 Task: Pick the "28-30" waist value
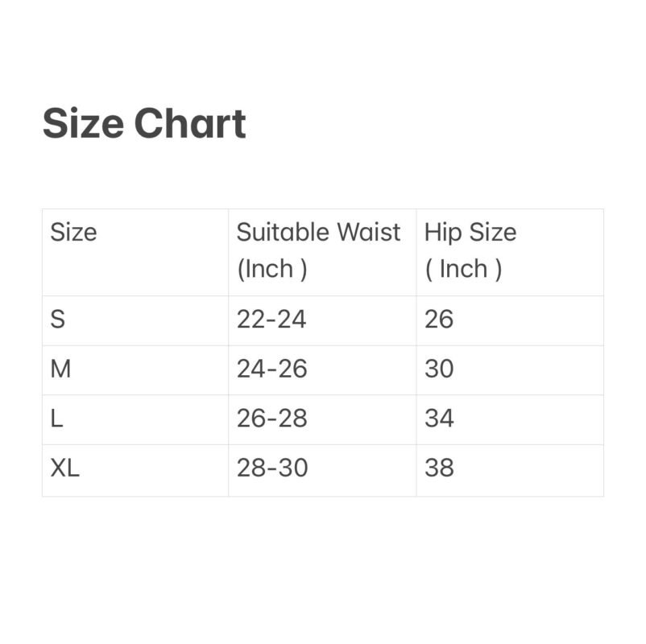272,468
